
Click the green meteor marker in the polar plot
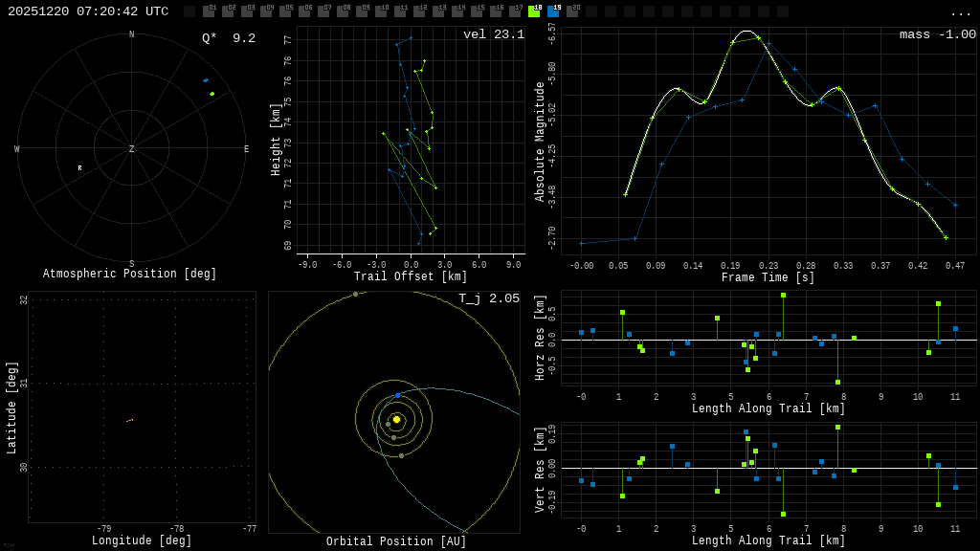(212, 94)
